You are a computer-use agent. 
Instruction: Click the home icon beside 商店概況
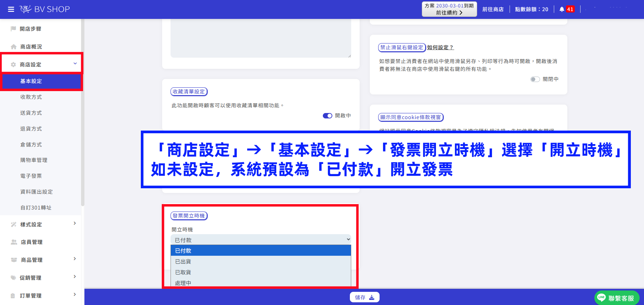[14, 47]
